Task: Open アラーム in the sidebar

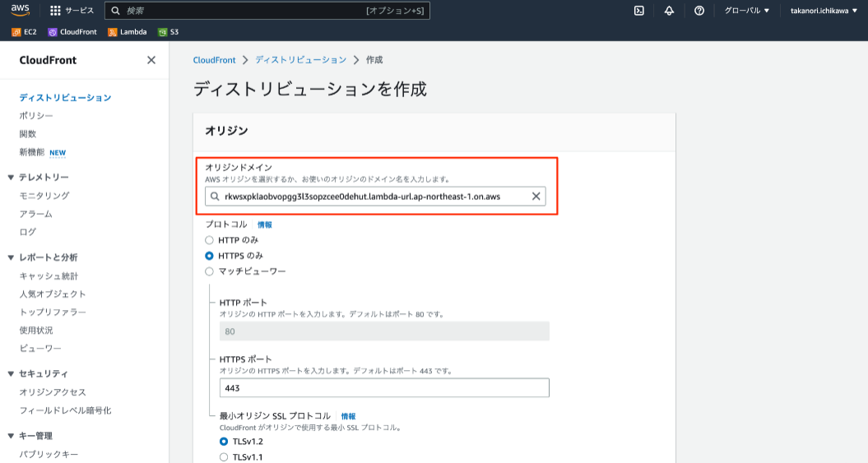Action: coord(36,214)
